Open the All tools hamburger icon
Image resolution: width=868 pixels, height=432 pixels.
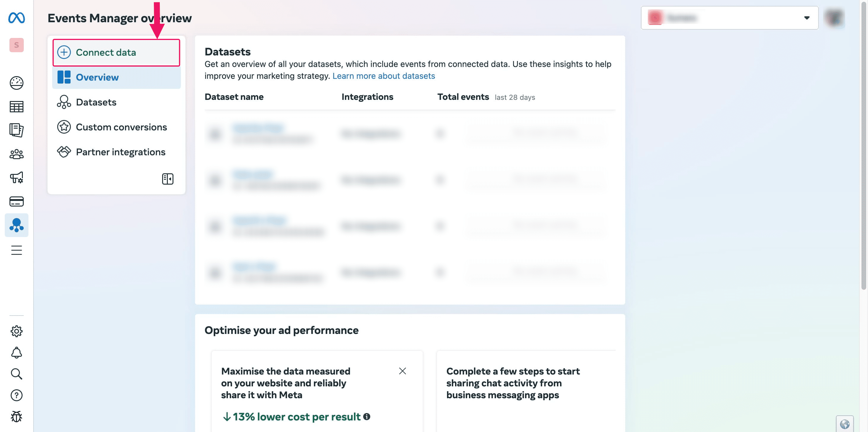(x=17, y=250)
